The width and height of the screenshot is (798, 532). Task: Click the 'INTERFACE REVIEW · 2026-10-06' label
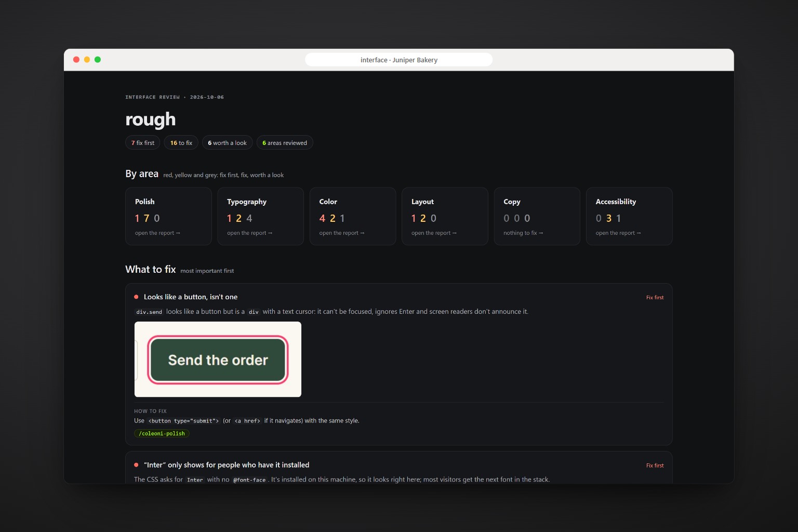click(175, 97)
